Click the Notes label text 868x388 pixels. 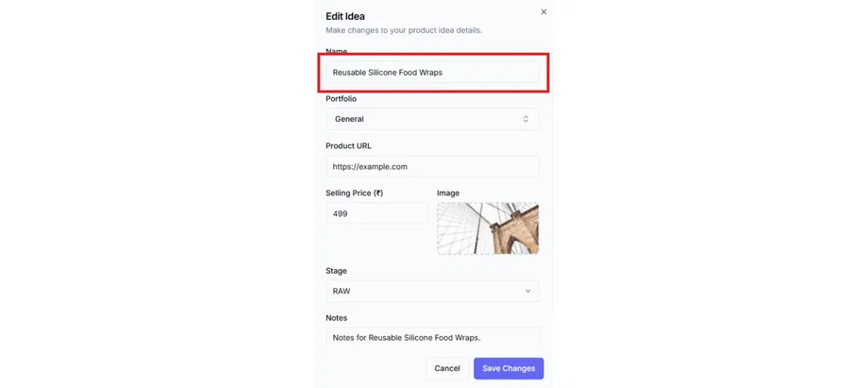pos(337,318)
